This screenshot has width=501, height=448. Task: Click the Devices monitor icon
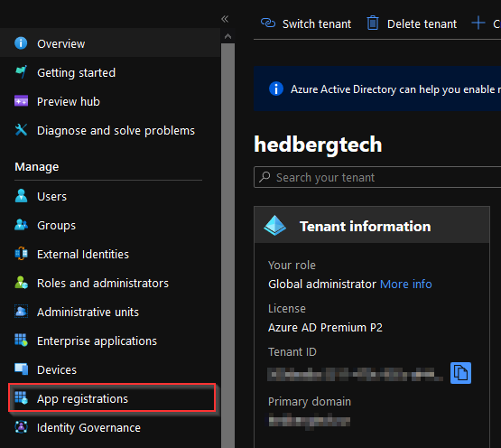coord(21,369)
